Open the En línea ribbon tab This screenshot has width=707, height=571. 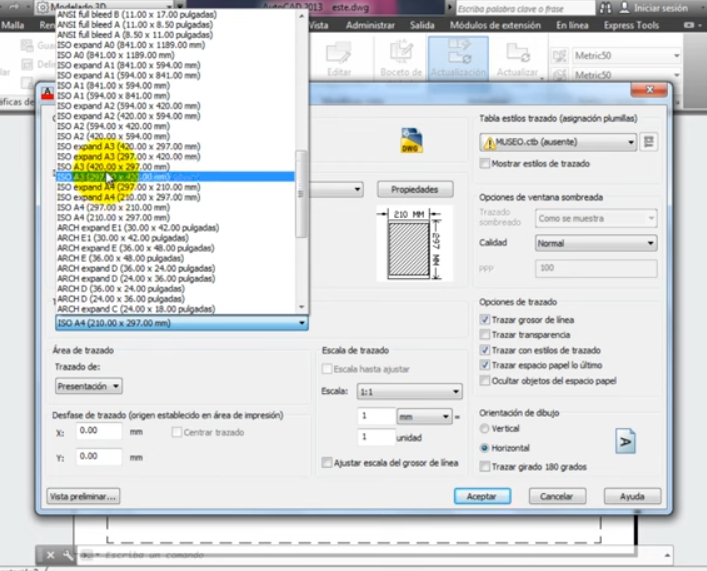click(572, 25)
